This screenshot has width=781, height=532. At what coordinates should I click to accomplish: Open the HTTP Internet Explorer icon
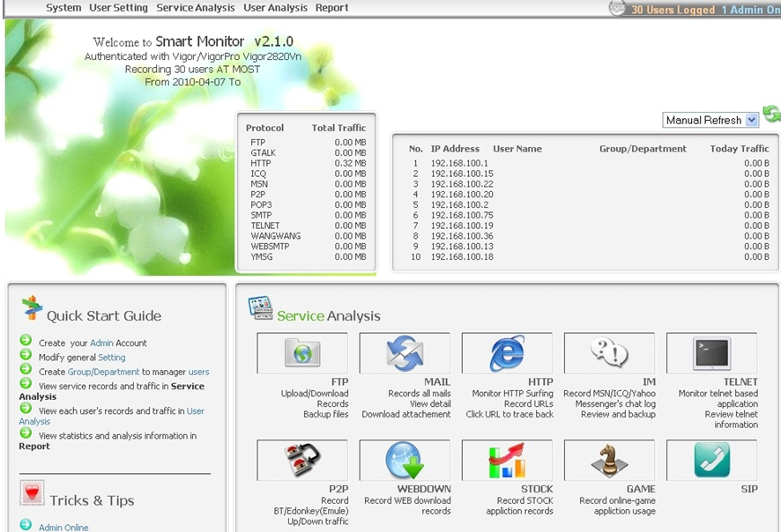coord(507,353)
